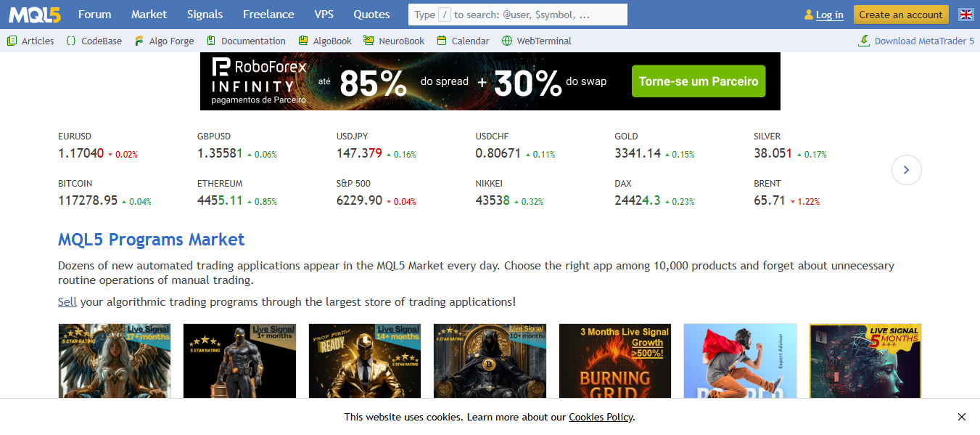The width and height of the screenshot is (980, 435).
Task: Go to the Signals section
Action: (205, 14)
